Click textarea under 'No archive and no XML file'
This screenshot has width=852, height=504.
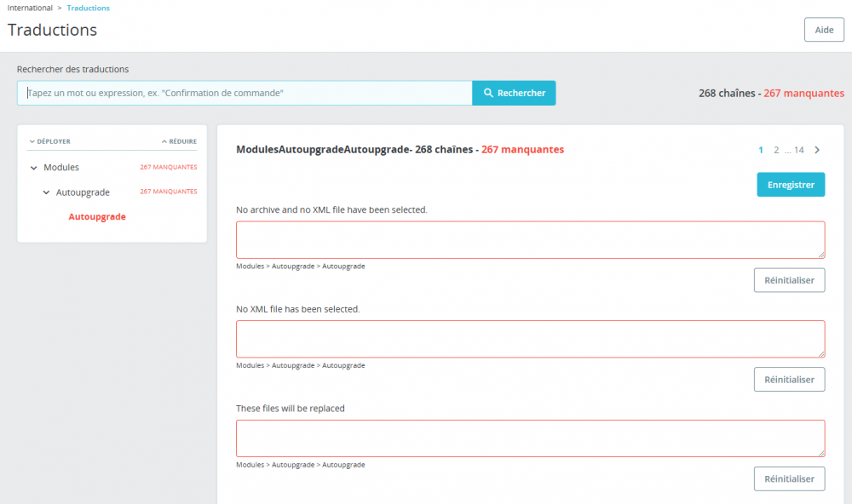click(x=530, y=239)
